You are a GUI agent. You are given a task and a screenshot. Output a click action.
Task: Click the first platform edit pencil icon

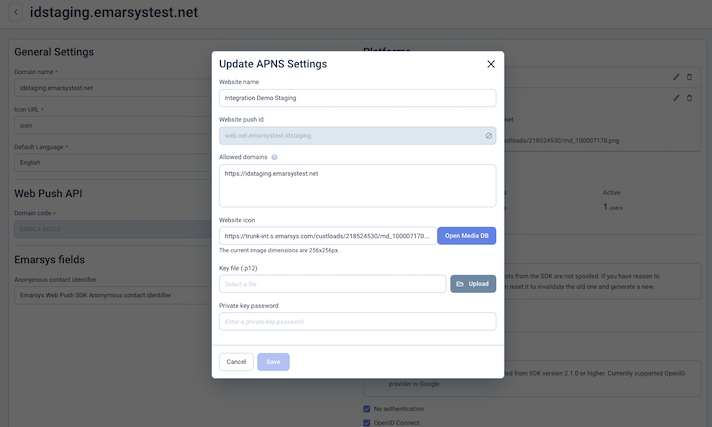click(676, 77)
